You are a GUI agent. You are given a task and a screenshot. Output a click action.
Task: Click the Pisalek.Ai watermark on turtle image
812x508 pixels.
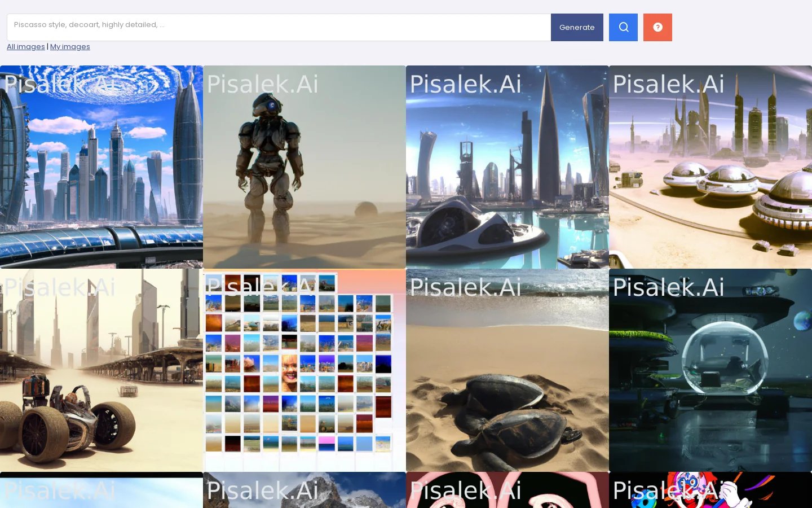click(465, 287)
